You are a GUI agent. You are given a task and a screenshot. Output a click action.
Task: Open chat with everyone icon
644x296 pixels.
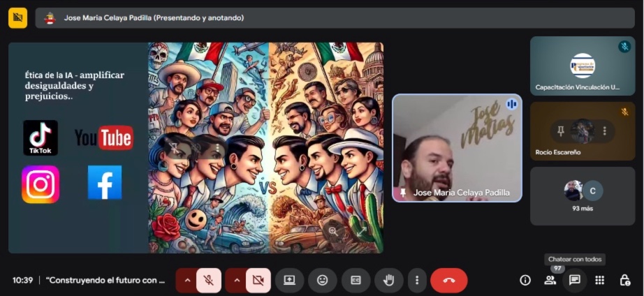[575, 280]
